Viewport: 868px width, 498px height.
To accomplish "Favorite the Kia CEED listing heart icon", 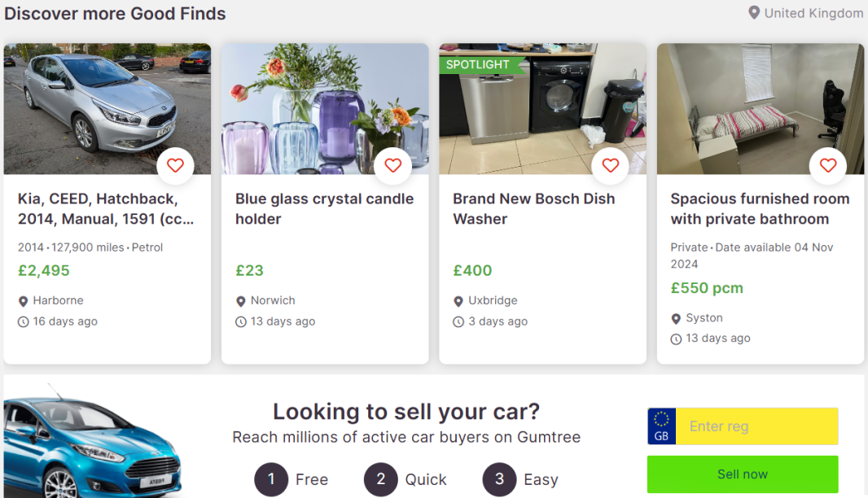I will 175,165.
